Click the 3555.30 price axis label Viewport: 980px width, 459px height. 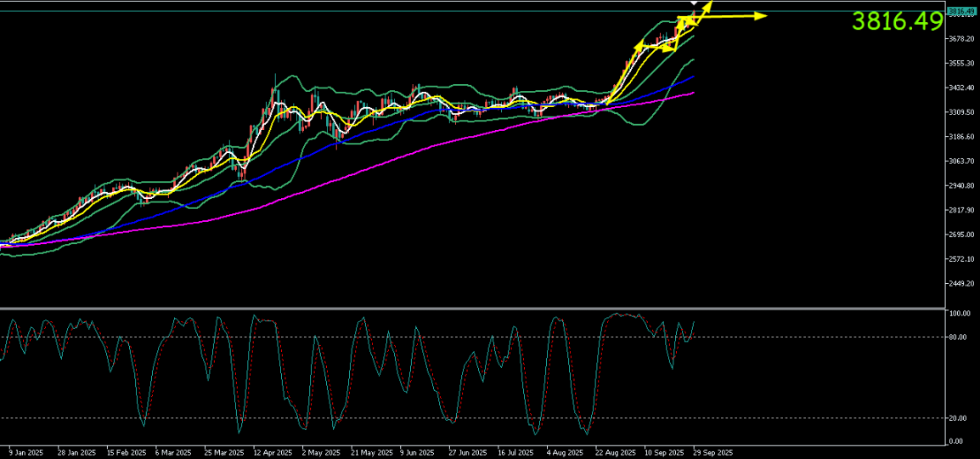coord(961,64)
